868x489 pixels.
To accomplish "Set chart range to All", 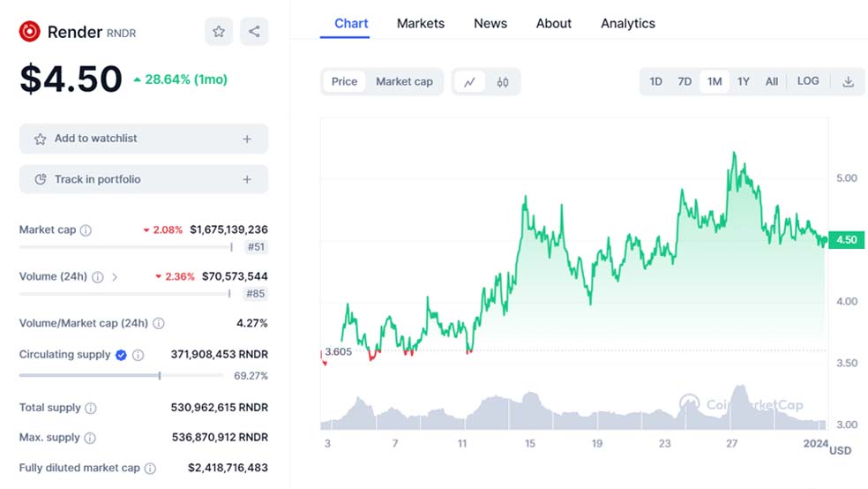I will (x=772, y=82).
